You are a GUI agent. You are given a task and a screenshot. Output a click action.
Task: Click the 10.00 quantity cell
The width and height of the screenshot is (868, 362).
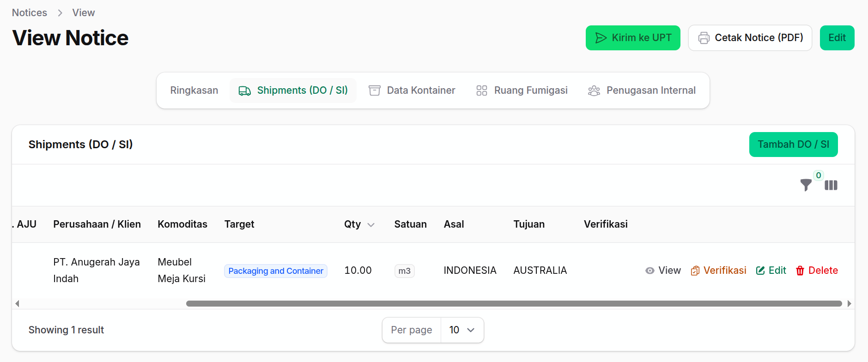tap(358, 271)
